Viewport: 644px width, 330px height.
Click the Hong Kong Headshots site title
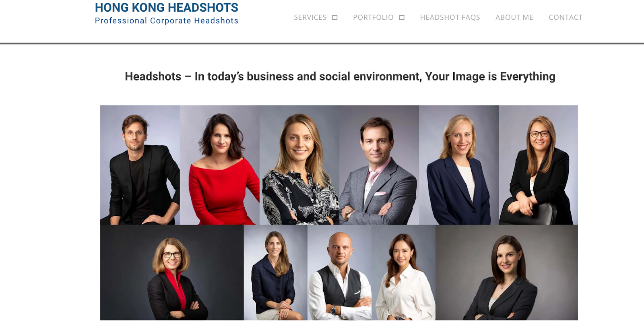(x=166, y=8)
